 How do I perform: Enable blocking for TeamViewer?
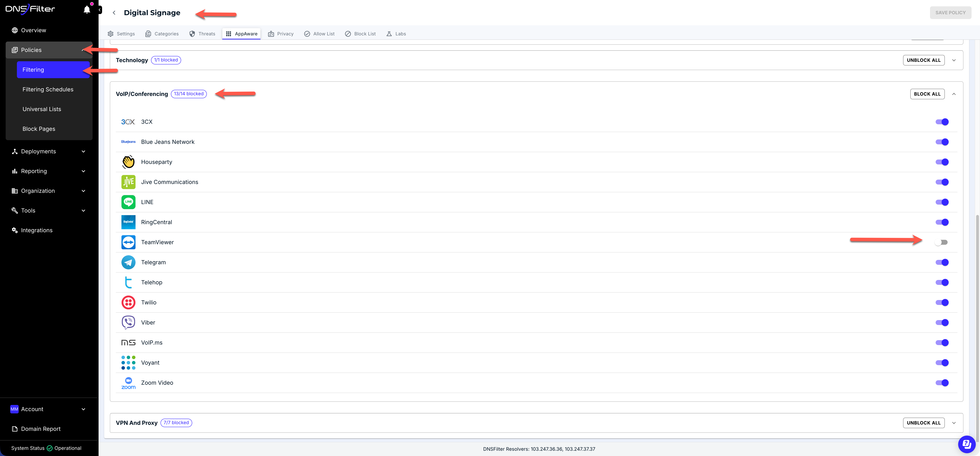pyautogui.click(x=942, y=242)
